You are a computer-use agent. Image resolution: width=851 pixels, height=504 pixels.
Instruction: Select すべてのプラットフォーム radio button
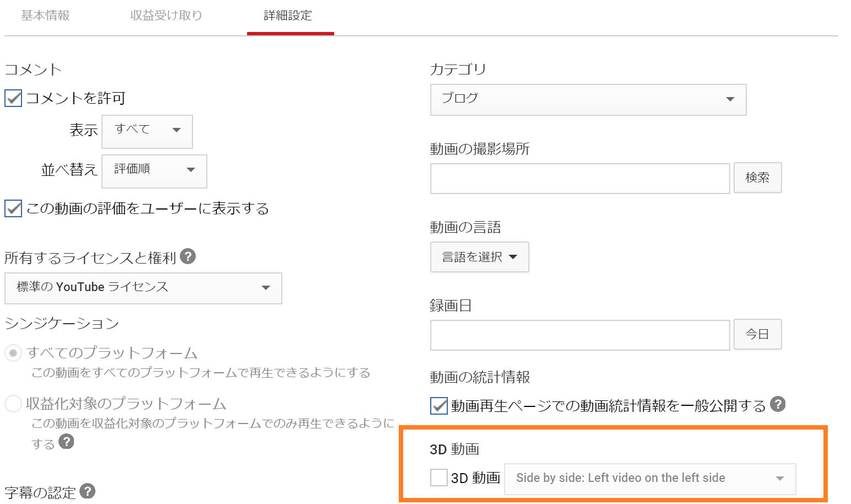[x=13, y=353]
